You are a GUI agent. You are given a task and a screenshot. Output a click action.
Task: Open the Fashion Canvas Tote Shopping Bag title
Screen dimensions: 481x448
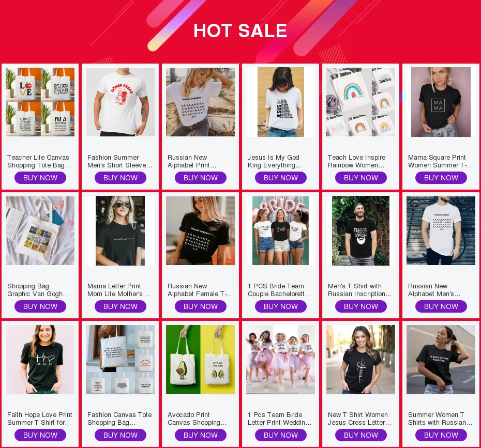[x=119, y=419]
